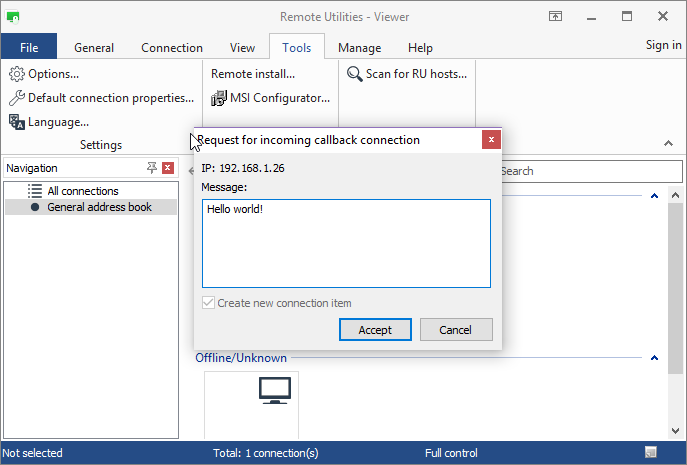Select General address book tree item

tap(99, 207)
